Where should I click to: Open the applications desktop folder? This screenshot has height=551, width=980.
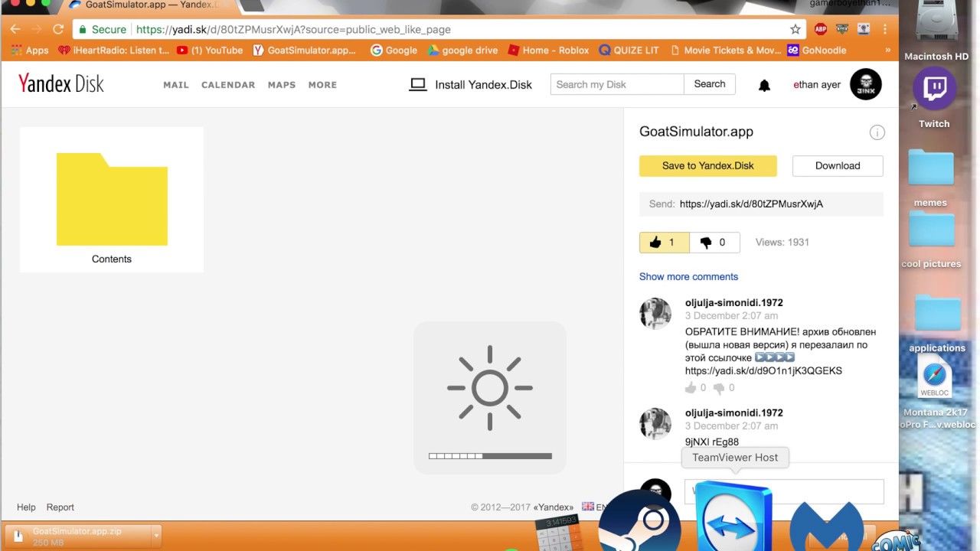coord(937,314)
